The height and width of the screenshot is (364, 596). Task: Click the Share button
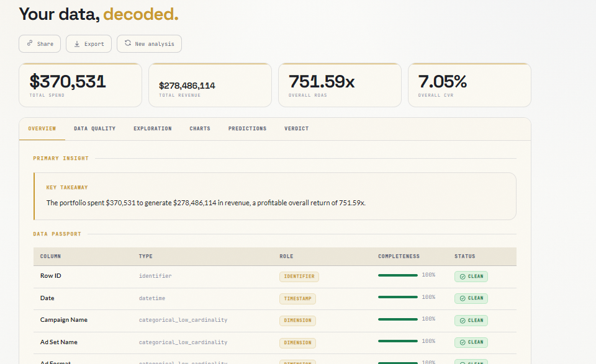[40, 43]
